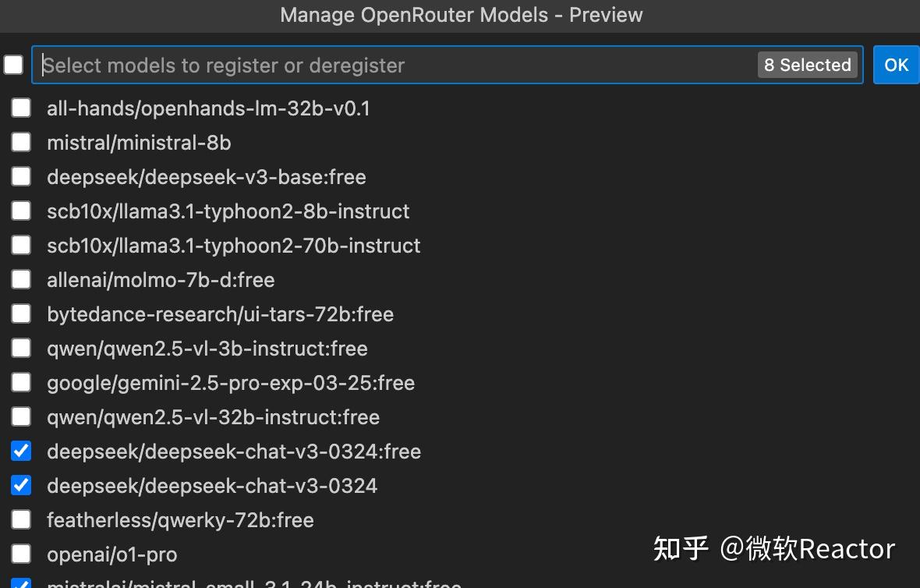Check google/gemini-2.5-pro-exp-03-25:free checkbox
Image resolution: width=920 pixels, height=588 pixels.
[x=21, y=383]
